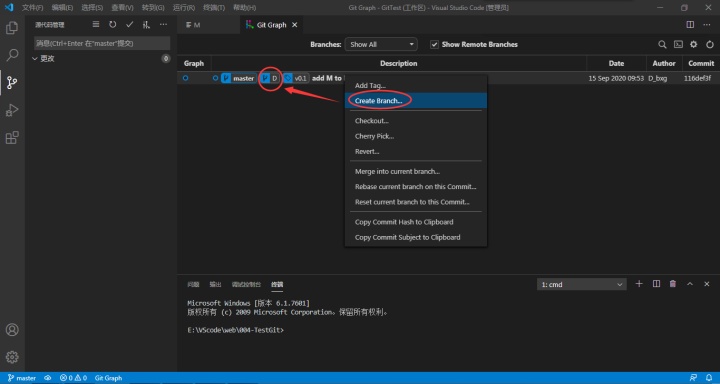Refresh the Git Graph view

coord(710,45)
